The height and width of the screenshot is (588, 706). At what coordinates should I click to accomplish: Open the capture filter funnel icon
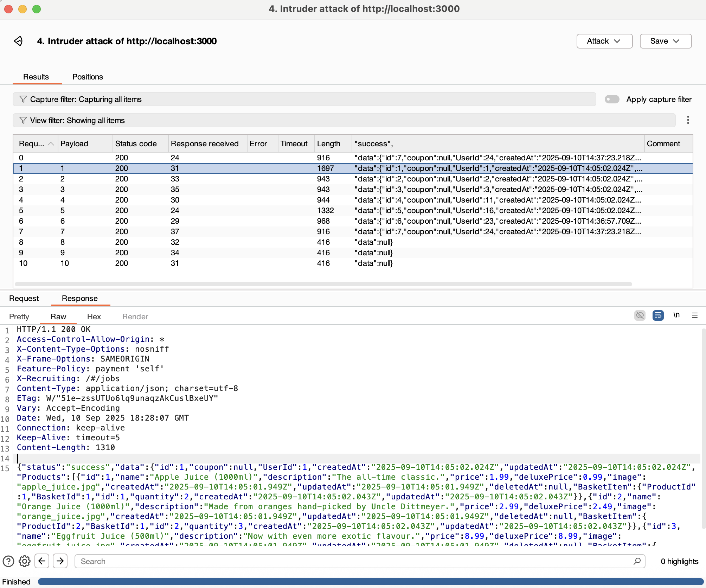coord(23,99)
